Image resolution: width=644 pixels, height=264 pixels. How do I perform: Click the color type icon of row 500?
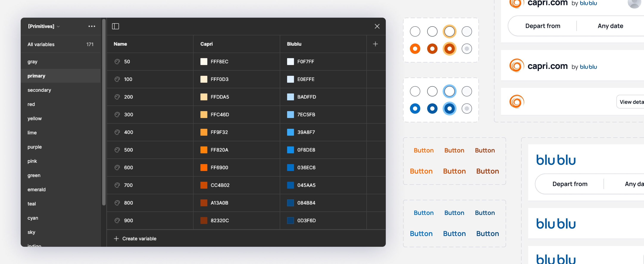tap(117, 150)
